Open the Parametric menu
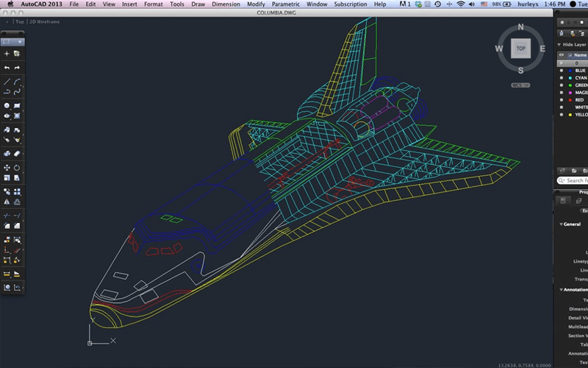Image resolution: width=588 pixels, height=368 pixels. pos(286,4)
